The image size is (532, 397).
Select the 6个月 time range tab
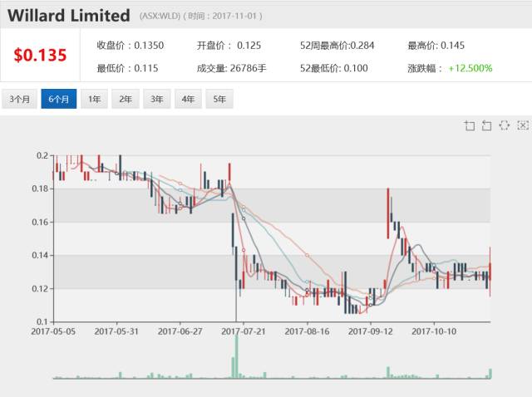59,99
